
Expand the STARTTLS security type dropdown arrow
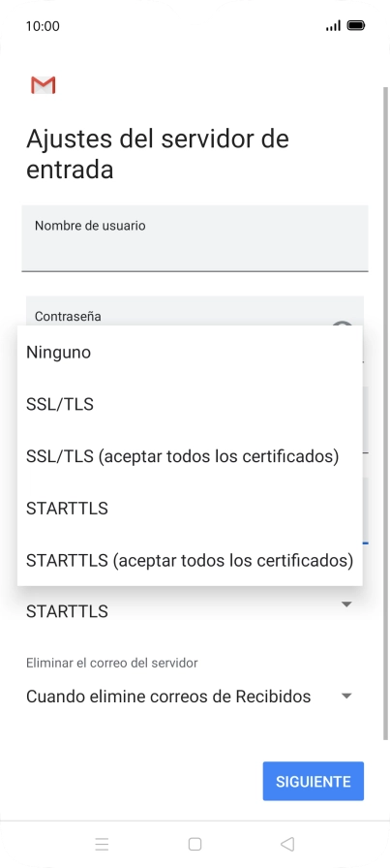pyautogui.click(x=346, y=604)
